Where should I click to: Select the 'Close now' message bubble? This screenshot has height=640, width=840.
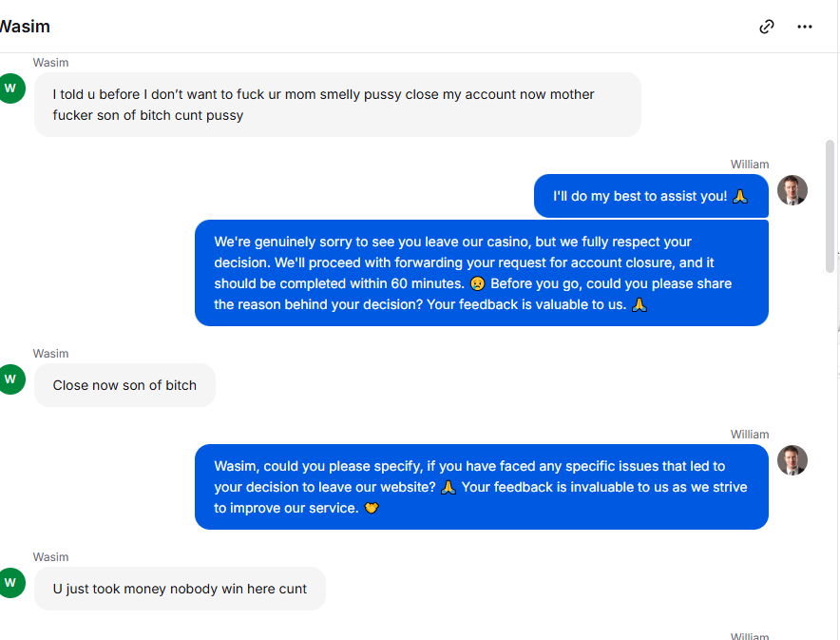[124, 385]
